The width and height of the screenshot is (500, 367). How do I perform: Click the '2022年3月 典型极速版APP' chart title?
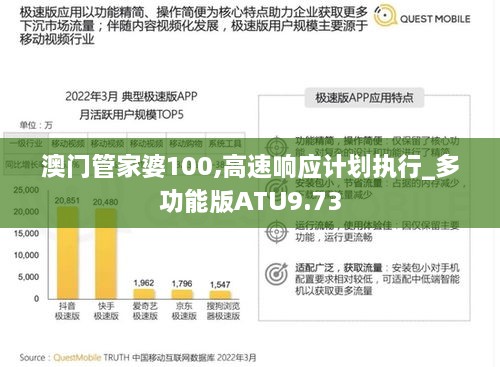point(131,97)
